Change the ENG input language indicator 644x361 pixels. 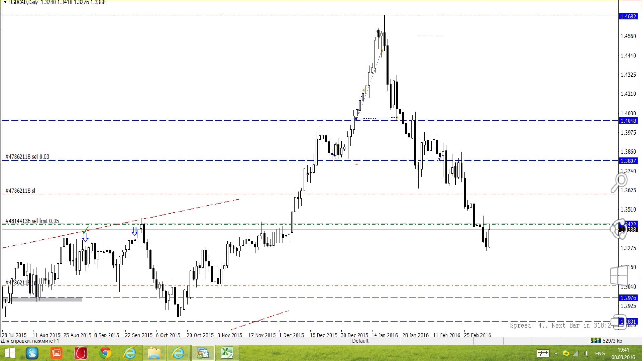coord(600,353)
